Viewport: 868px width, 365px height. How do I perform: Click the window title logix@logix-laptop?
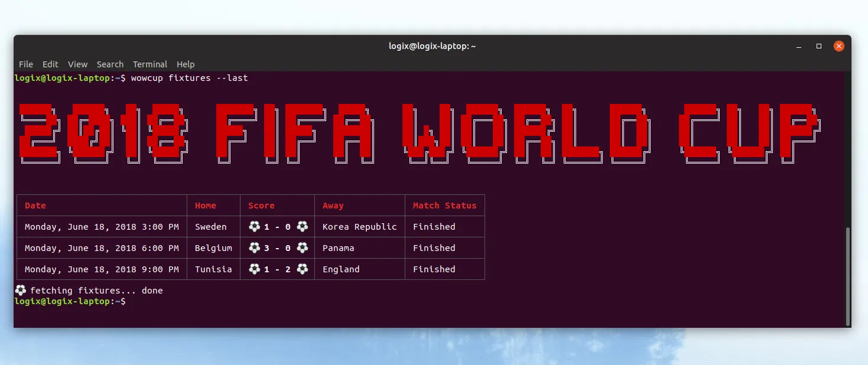pos(433,46)
